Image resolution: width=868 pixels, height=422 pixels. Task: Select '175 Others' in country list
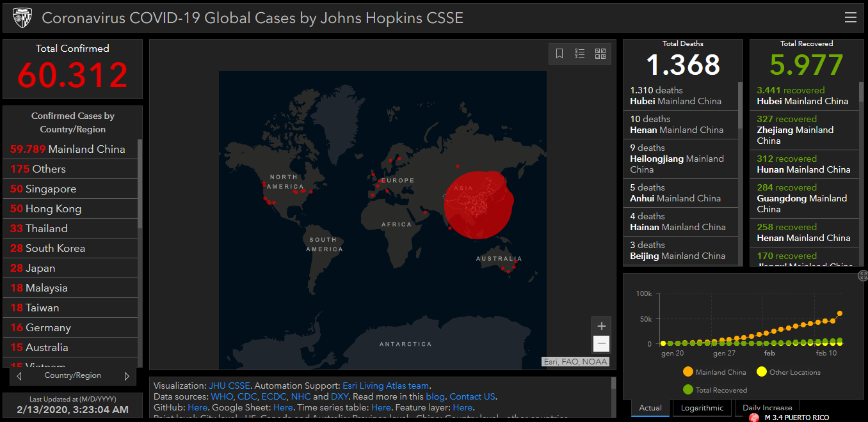70,169
